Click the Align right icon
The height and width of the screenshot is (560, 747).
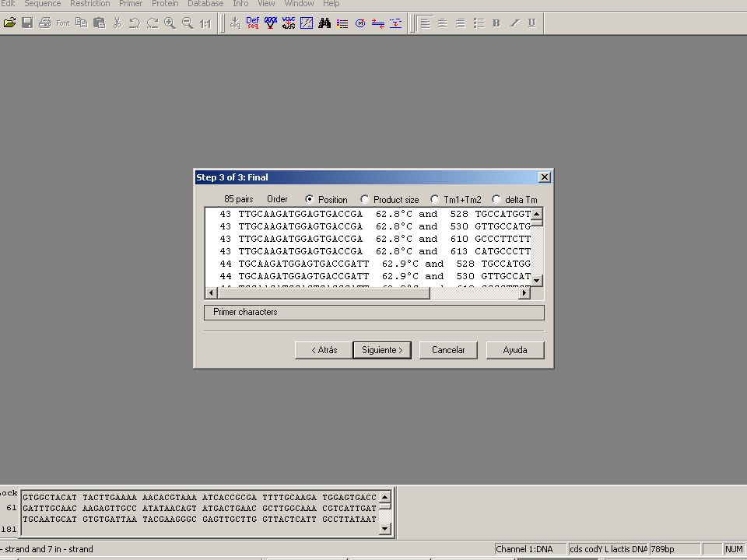point(460,23)
